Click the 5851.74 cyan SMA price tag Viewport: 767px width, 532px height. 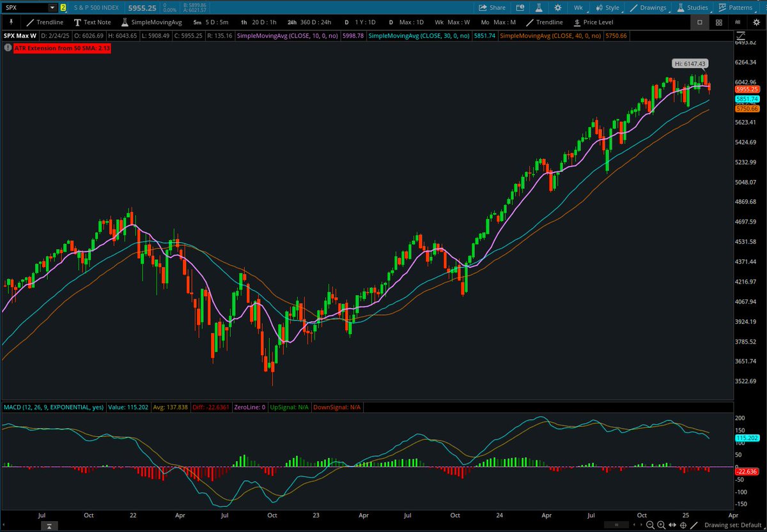[747, 100]
